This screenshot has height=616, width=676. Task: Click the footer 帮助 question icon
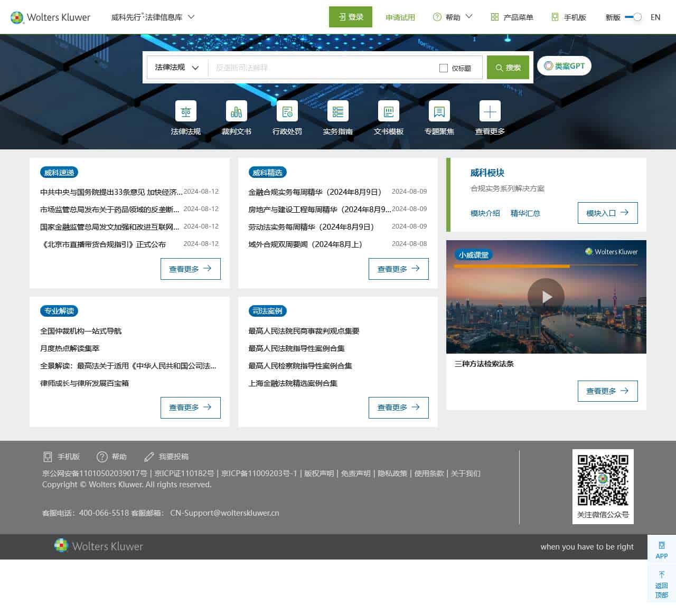click(x=102, y=457)
